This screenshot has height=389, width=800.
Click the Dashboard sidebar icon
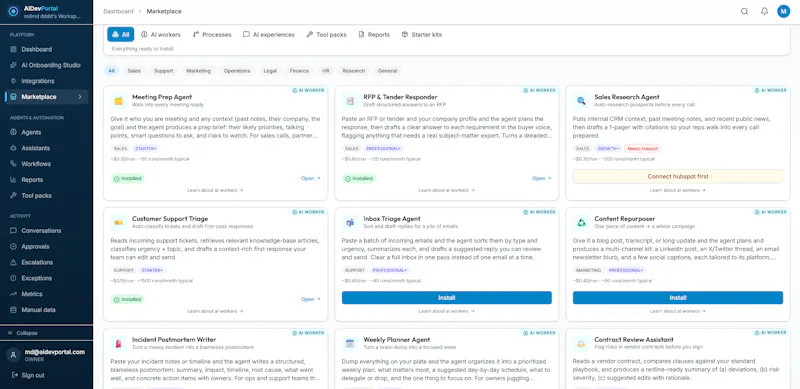(13, 50)
